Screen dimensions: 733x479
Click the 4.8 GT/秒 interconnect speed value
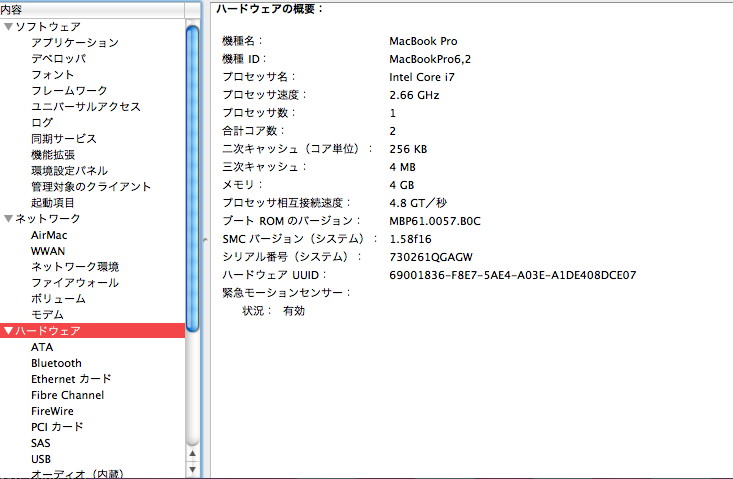coord(418,203)
